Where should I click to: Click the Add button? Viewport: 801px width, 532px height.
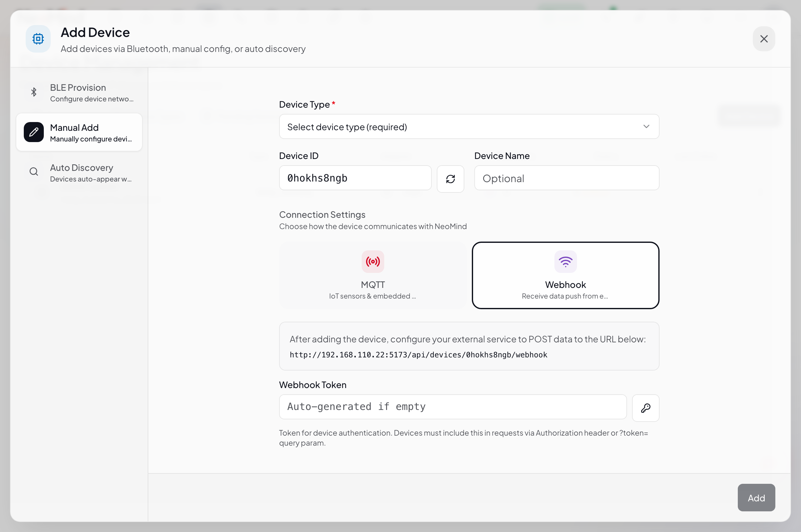(756, 498)
